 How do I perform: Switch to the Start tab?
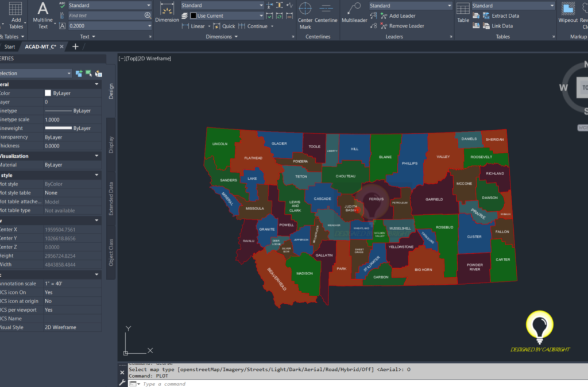10,46
